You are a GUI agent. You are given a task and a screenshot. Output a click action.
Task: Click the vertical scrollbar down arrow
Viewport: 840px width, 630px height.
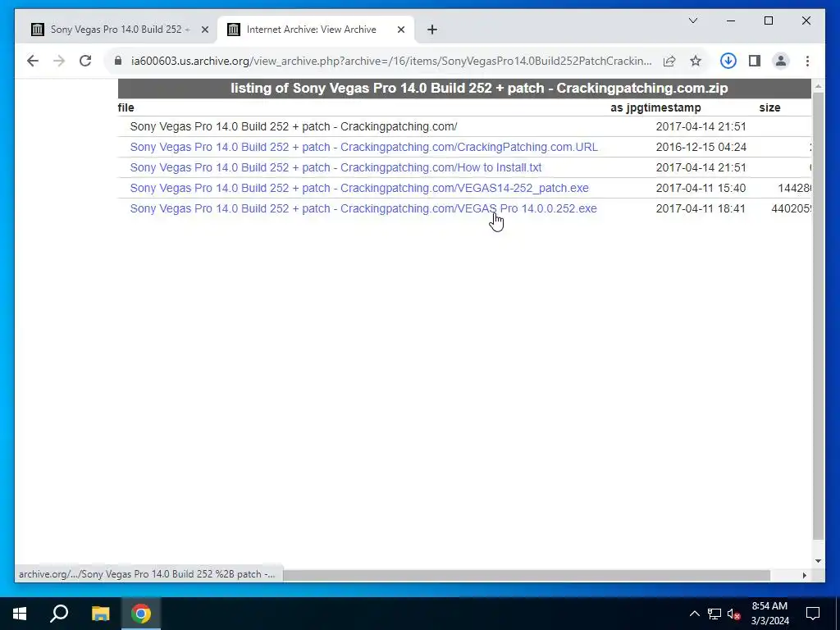(x=818, y=561)
